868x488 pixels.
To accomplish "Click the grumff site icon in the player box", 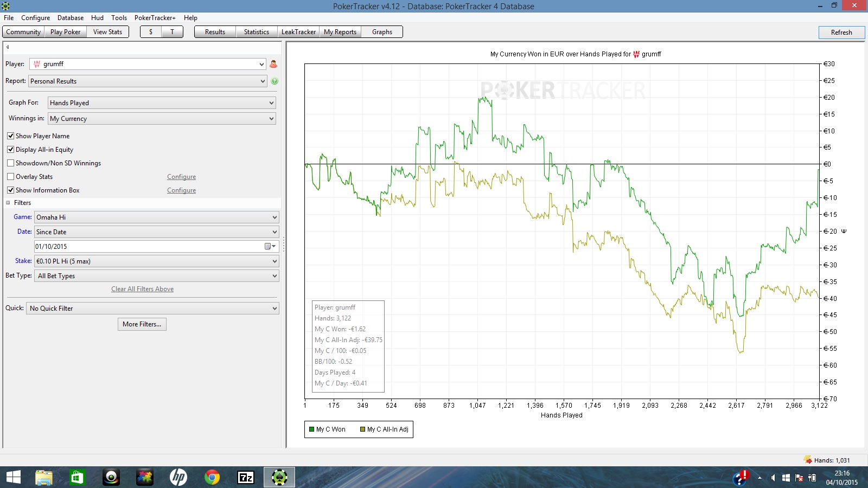I will [37, 64].
